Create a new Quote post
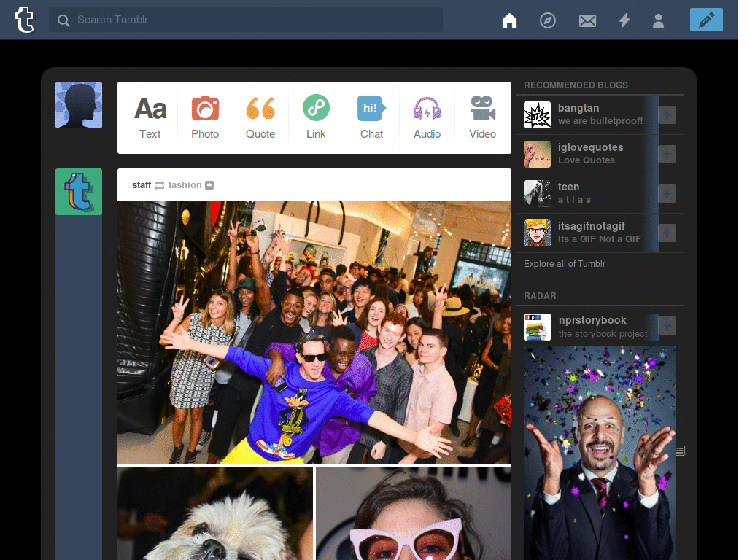 260,117
